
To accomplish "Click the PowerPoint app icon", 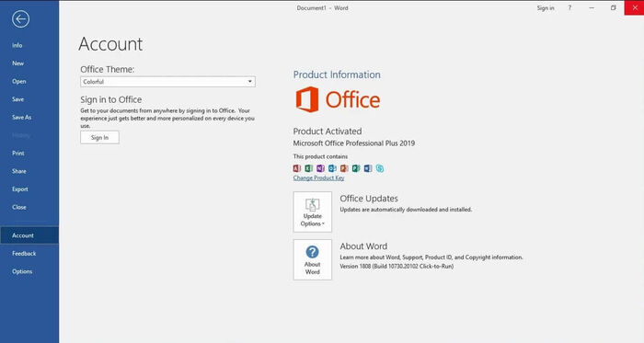I will click(344, 168).
